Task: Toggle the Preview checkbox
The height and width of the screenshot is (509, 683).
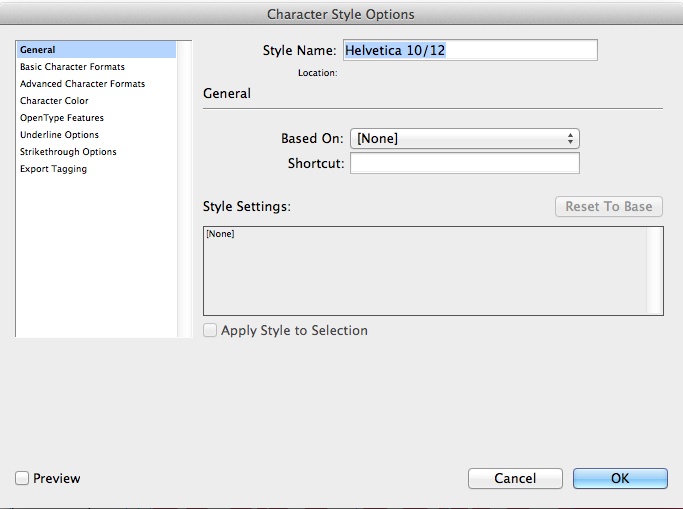Action: (x=22, y=479)
